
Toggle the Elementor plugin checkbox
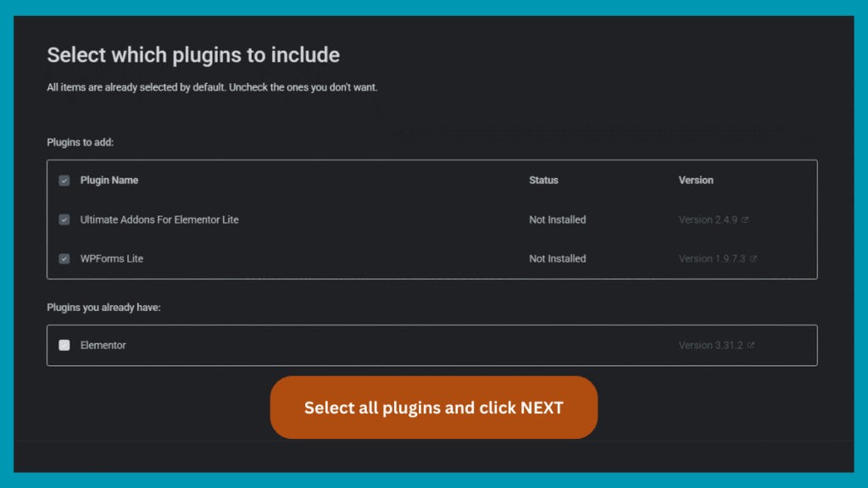coord(64,346)
